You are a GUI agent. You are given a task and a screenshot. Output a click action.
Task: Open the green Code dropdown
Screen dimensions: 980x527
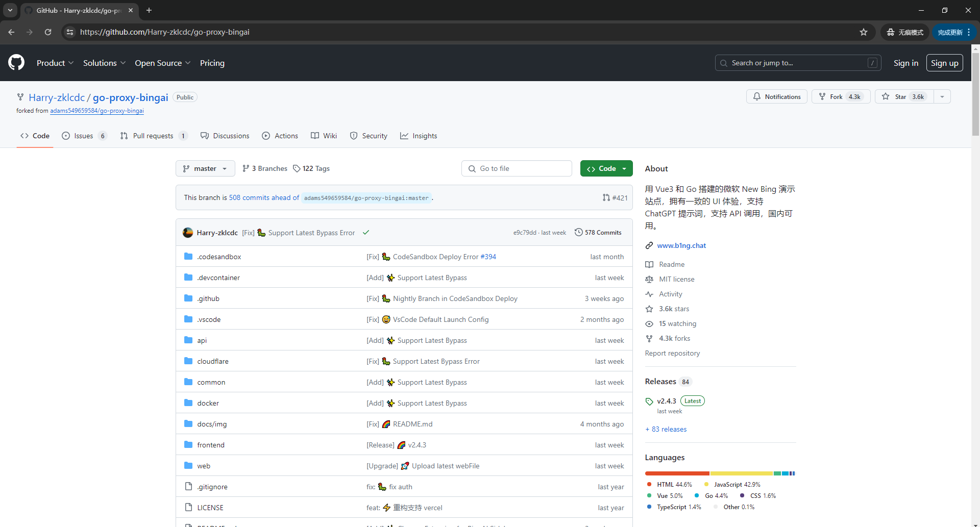pos(606,169)
